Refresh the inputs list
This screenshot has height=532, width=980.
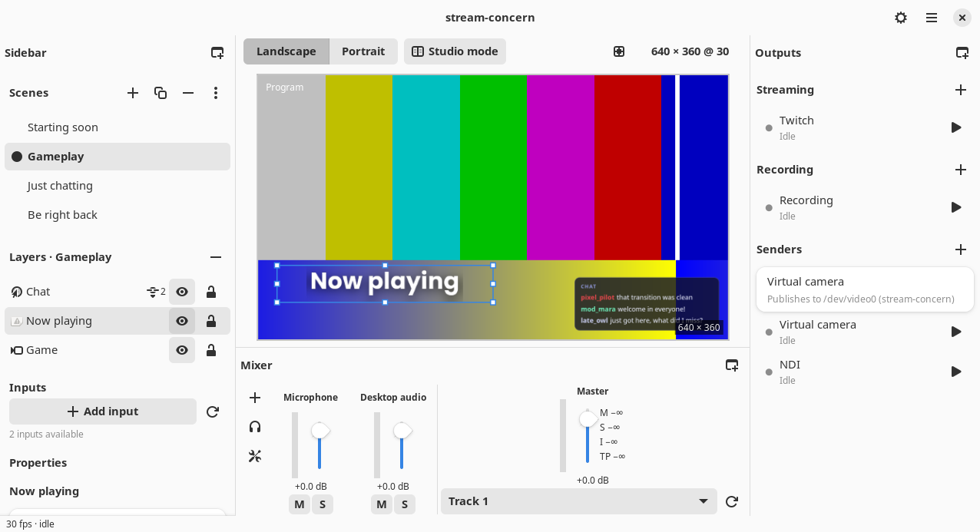(x=213, y=411)
